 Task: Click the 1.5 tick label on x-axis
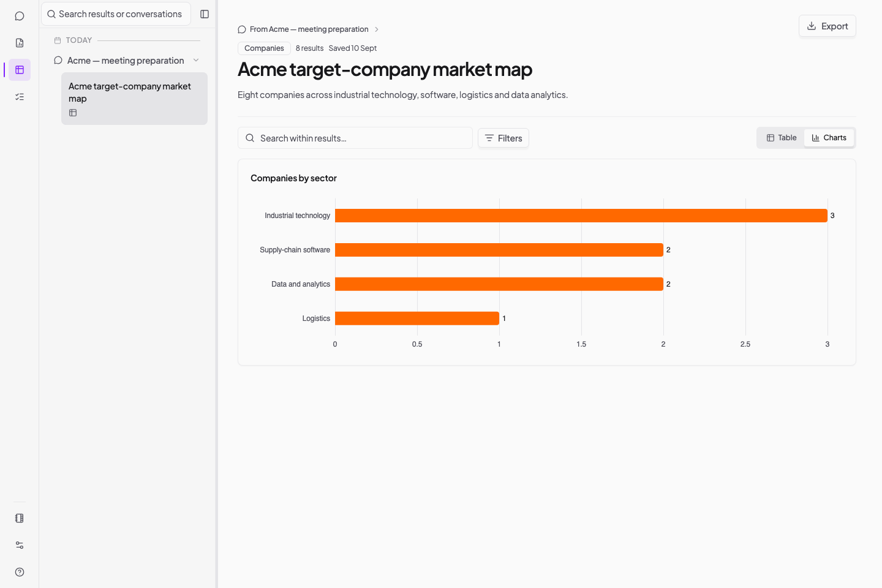point(581,344)
